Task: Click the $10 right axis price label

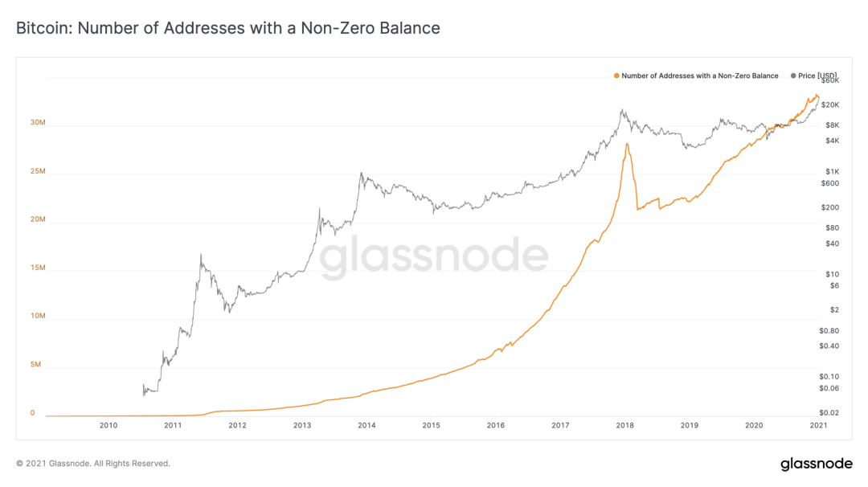Action: (832, 275)
